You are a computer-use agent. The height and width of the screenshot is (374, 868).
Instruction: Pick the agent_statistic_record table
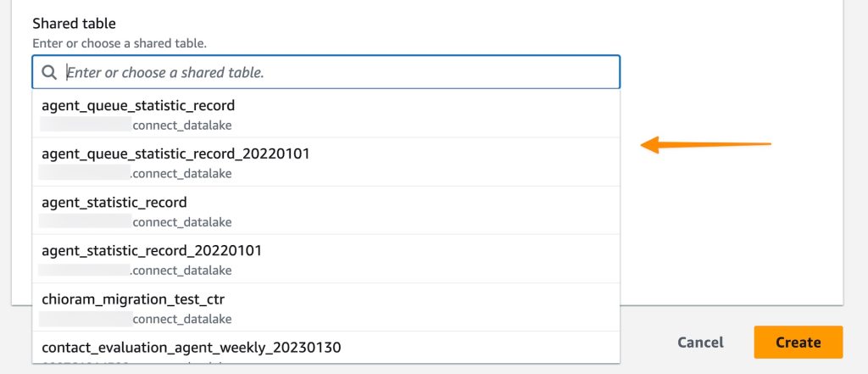click(x=114, y=203)
